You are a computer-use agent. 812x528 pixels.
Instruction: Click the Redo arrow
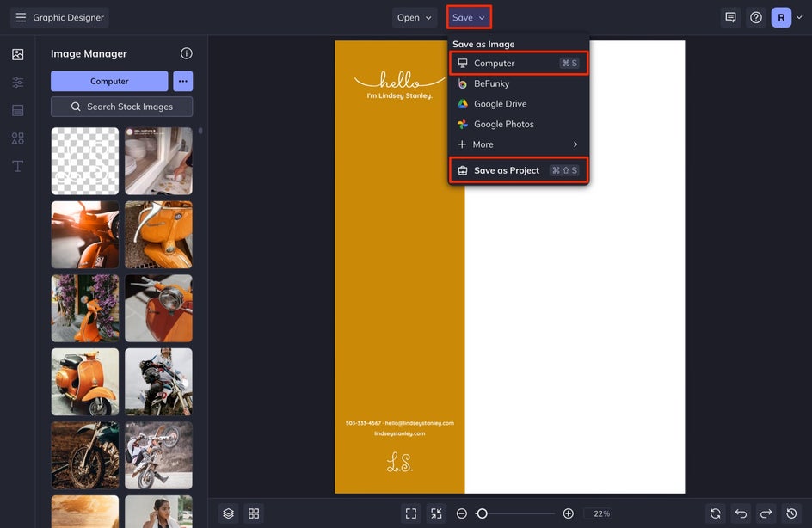(x=766, y=513)
